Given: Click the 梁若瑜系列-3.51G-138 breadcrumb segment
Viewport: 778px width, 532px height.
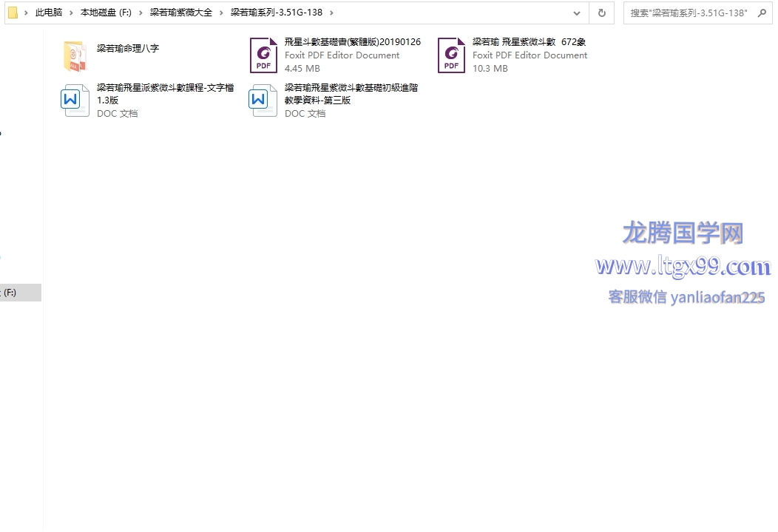Looking at the screenshot, I should pyautogui.click(x=277, y=13).
